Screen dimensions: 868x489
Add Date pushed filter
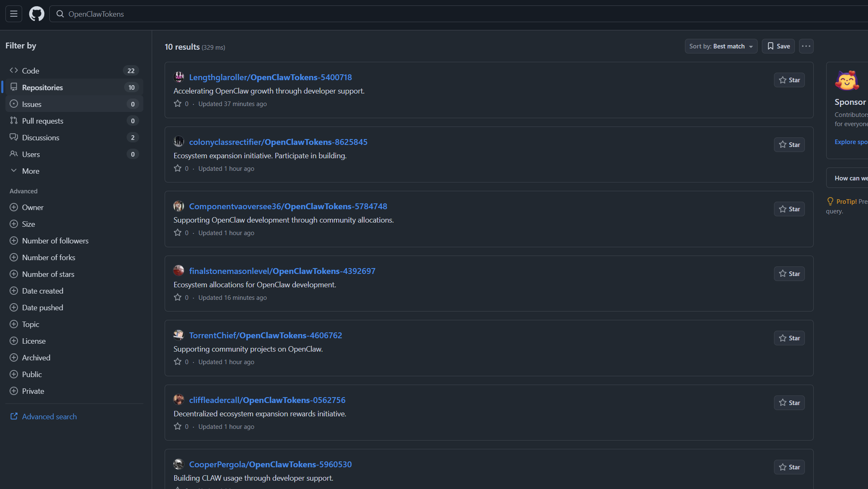pyautogui.click(x=74, y=307)
